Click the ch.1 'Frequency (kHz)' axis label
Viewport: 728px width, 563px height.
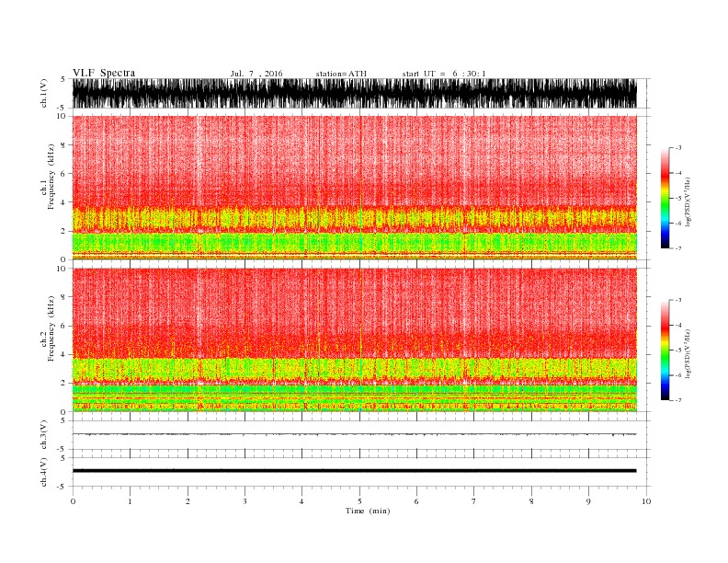(51, 177)
